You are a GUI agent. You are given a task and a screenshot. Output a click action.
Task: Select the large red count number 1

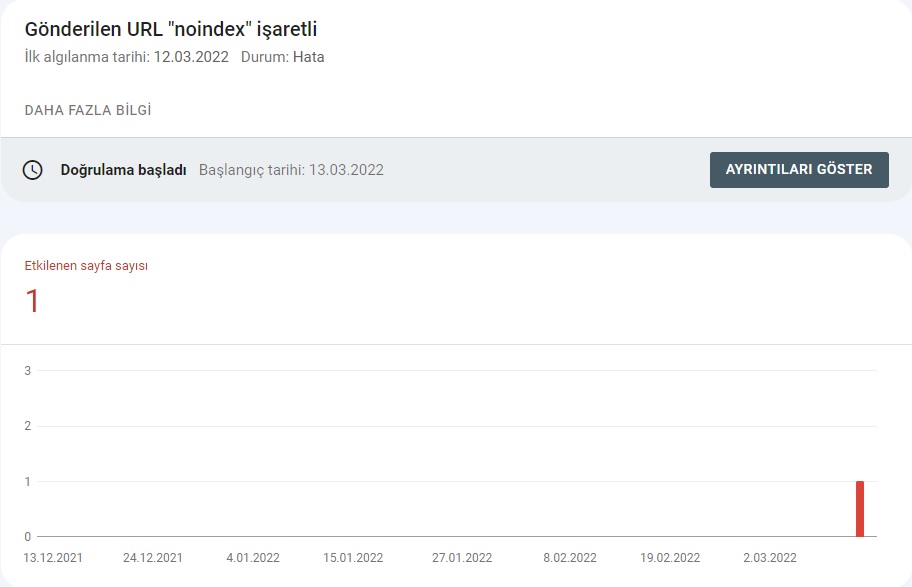click(x=32, y=301)
